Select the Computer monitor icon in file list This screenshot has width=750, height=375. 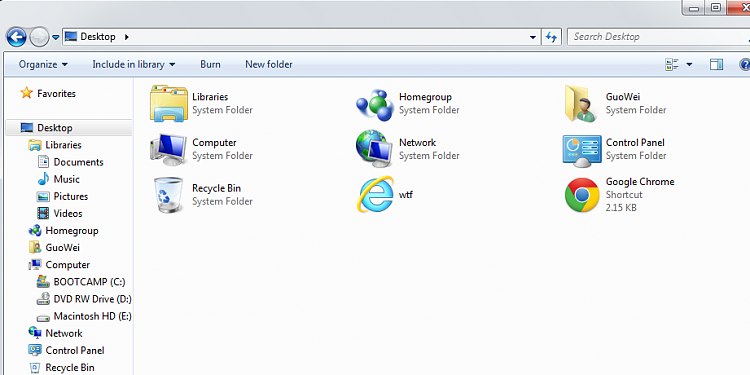point(168,149)
